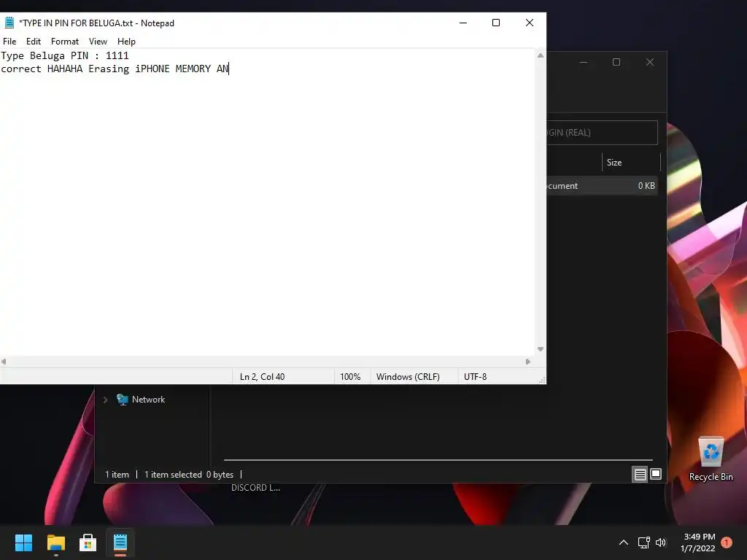747x560 pixels.
Task: Click the Notepad resize grip corner
Action: click(x=542, y=380)
